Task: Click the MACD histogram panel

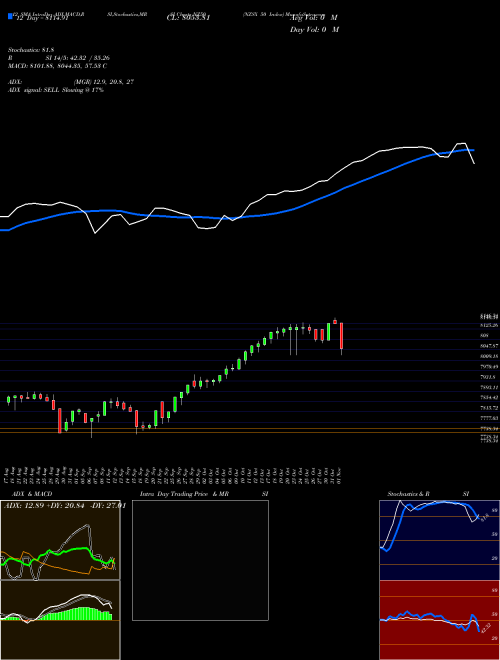Action: (x=60, y=620)
